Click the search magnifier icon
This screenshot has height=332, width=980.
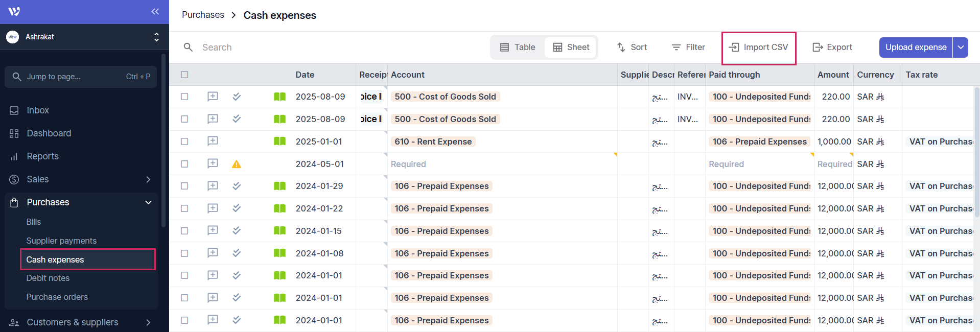pos(188,48)
